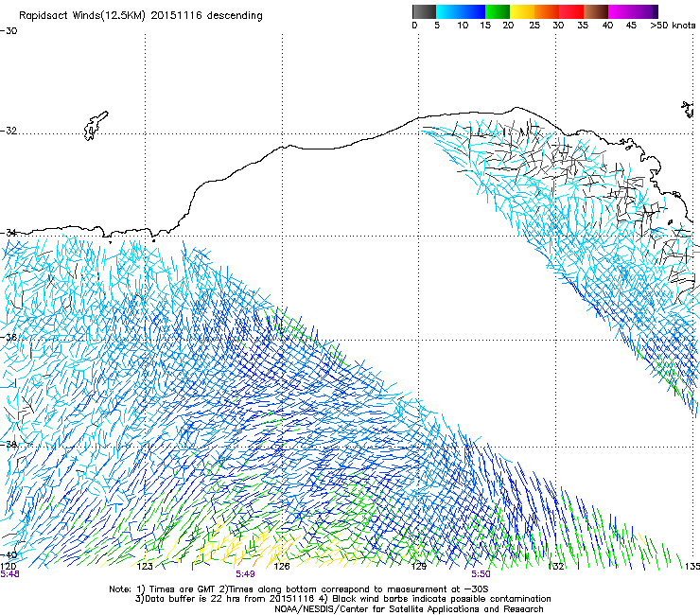Screen dimensions: 700x615
Task: Click the orange 25-30 knots legend swatch
Action: pyautogui.click(x=547, y=11)
